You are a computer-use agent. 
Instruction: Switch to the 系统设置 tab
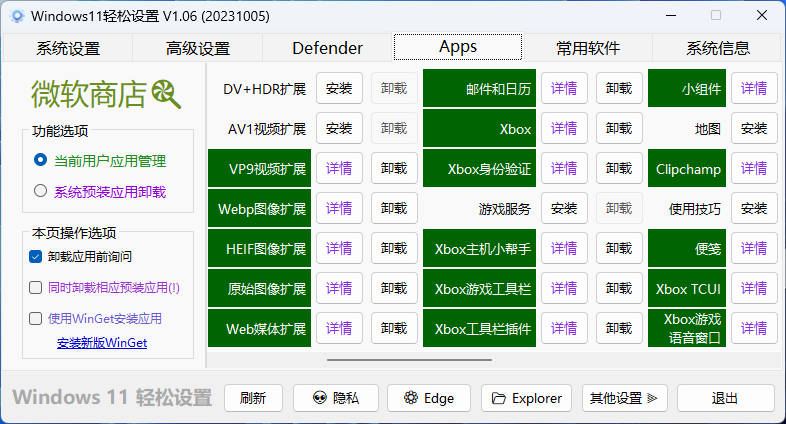(68, 48)
